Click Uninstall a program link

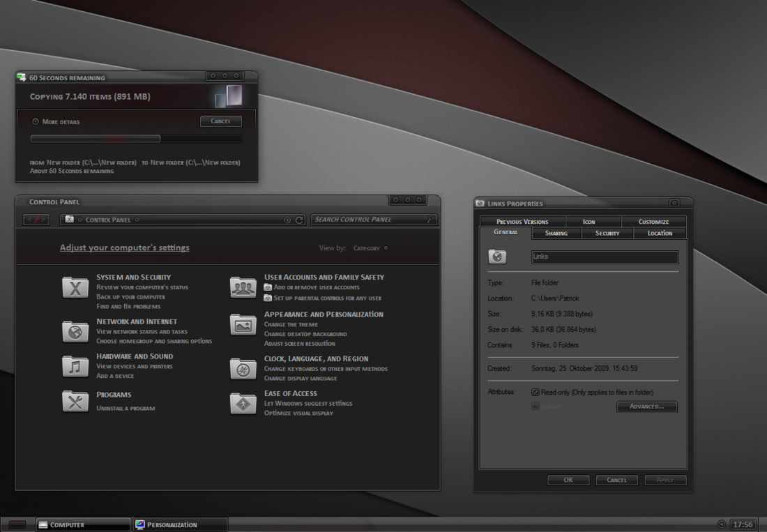tap(126, 409)
